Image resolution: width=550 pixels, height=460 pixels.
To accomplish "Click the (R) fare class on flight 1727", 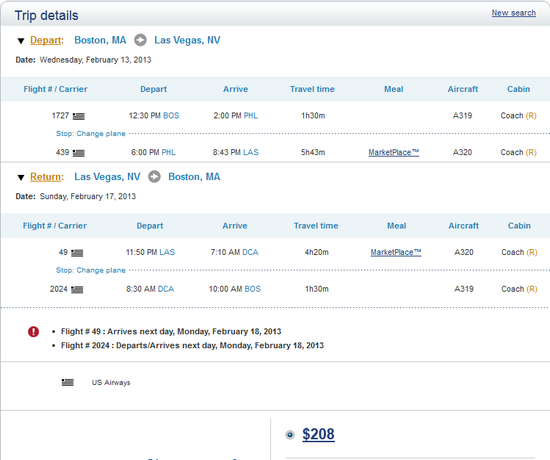I will [x=531, y=116].
